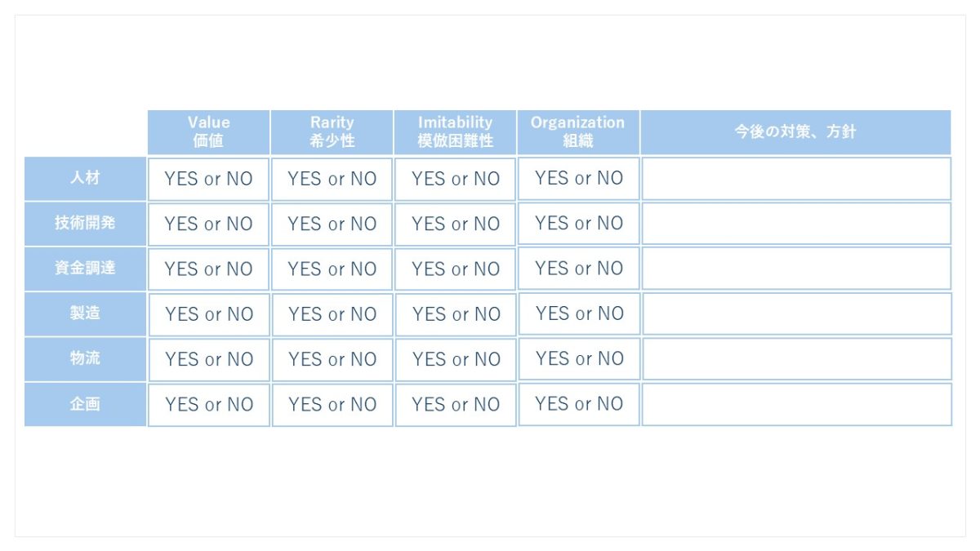Select the Rarity 希少性 header cell
Viewport: 980px width, 551px height.
tap(332, 131)
